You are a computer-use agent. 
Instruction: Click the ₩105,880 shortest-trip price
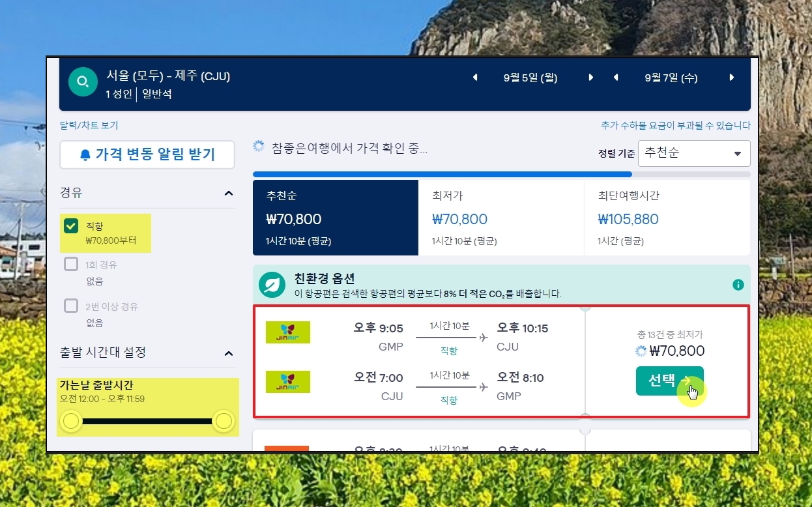pyautogui.click(x=628, y=219)
